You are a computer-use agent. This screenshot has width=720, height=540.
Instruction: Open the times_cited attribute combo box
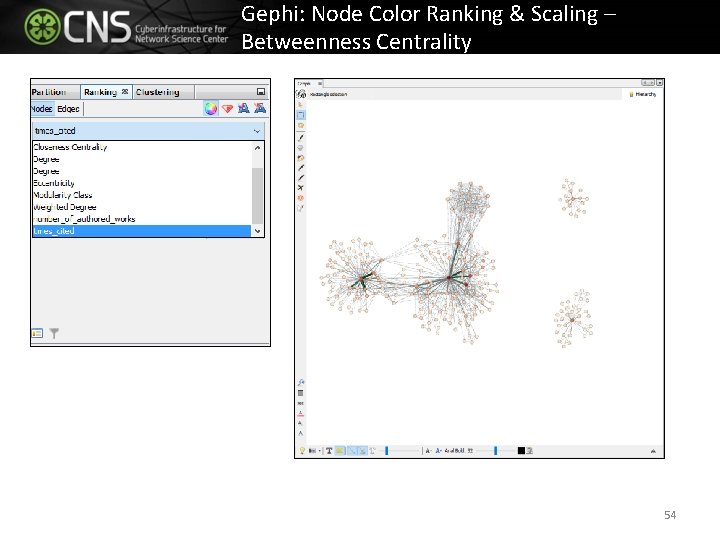(x=148, y=131)
